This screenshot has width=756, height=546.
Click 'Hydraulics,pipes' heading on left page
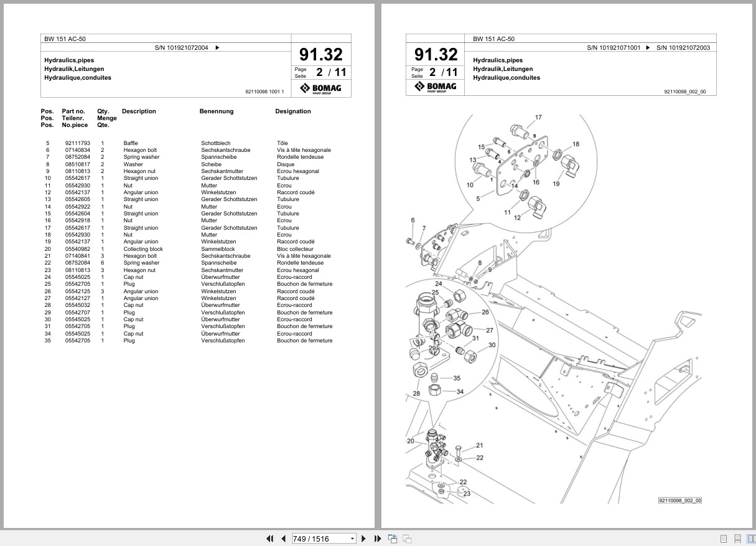click(x=69, y=60)
